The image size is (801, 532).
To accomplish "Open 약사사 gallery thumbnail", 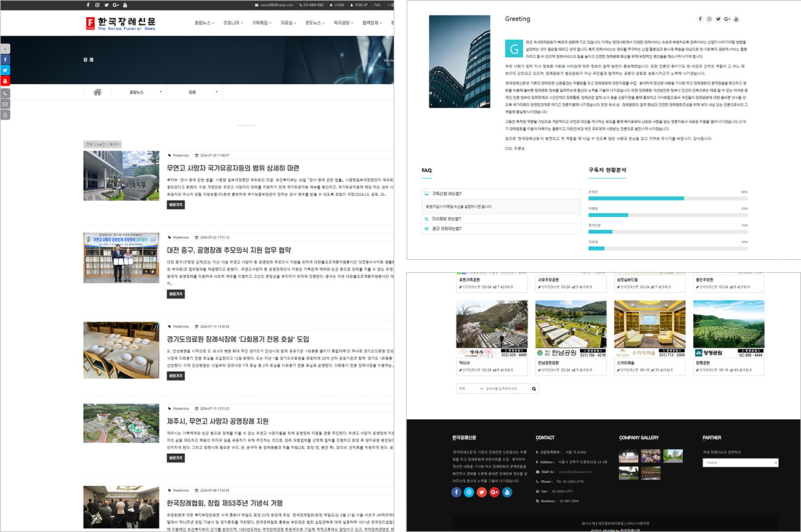I will (x=492, y=329).
